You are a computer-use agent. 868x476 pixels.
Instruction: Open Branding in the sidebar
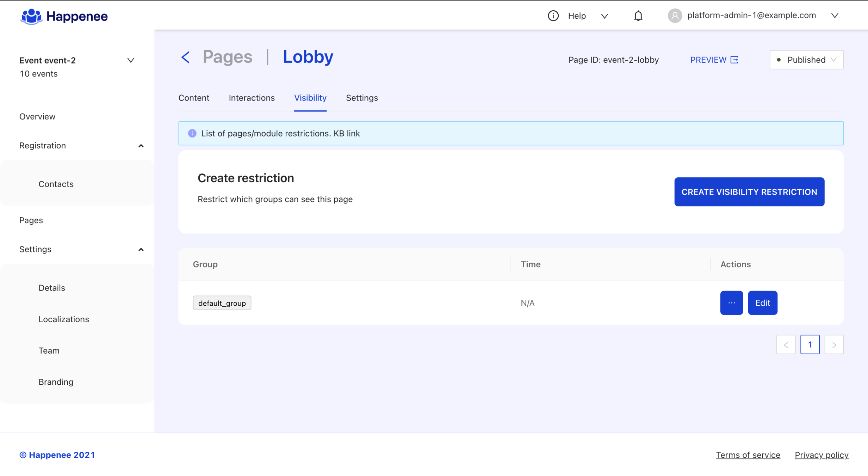(x=56, y=382)
